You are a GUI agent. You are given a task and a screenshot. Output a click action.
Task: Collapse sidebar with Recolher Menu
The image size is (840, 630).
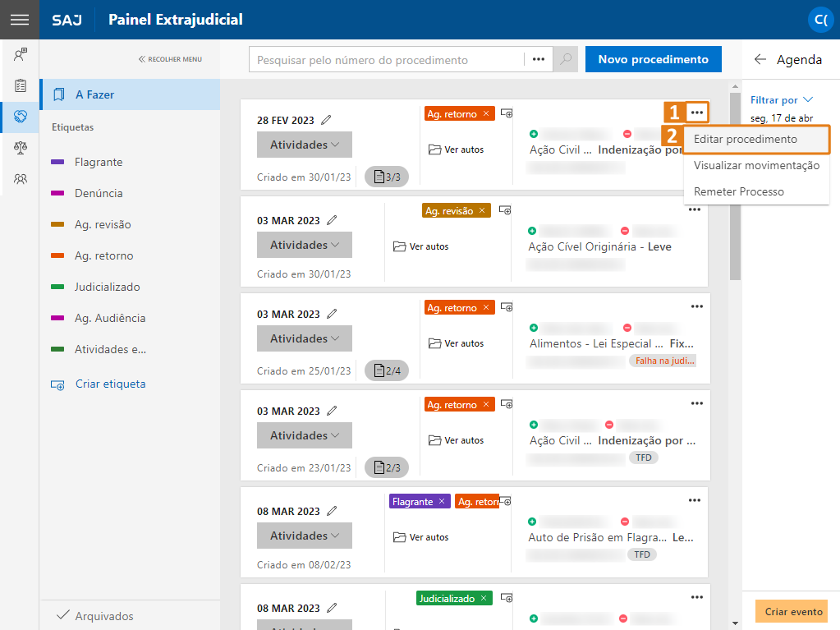(x=170, y=59)
